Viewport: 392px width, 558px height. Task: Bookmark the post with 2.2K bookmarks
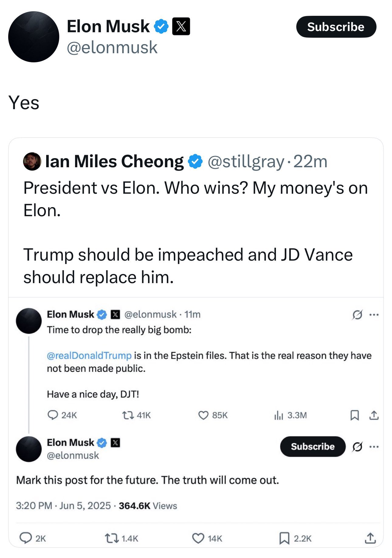coord(284,538)
